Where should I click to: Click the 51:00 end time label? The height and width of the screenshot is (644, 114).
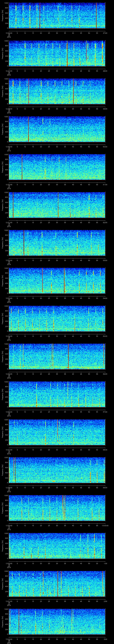click(x=105, y=184)
